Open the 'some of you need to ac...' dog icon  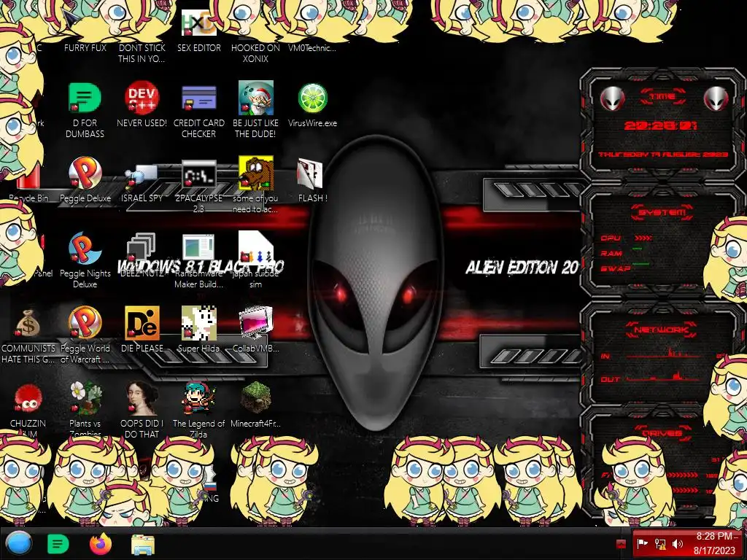click(x=256, y=174)
